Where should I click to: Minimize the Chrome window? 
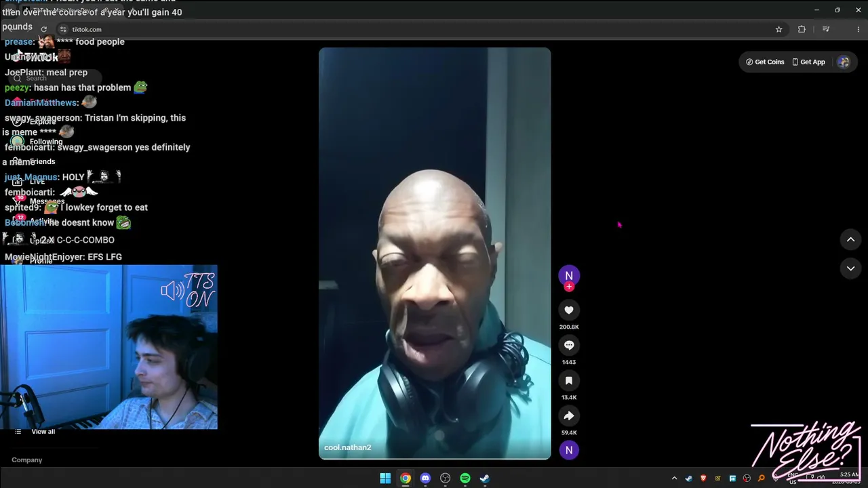(x=816, y=10)
